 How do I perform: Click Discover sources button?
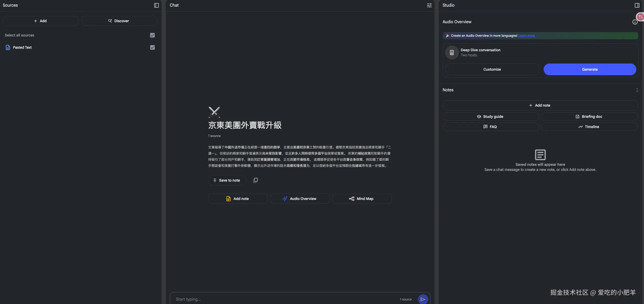click(x=119, y=21)
